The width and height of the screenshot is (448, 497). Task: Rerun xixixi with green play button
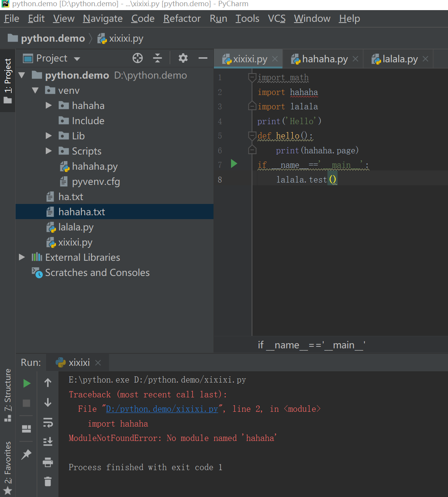point(26,383)
